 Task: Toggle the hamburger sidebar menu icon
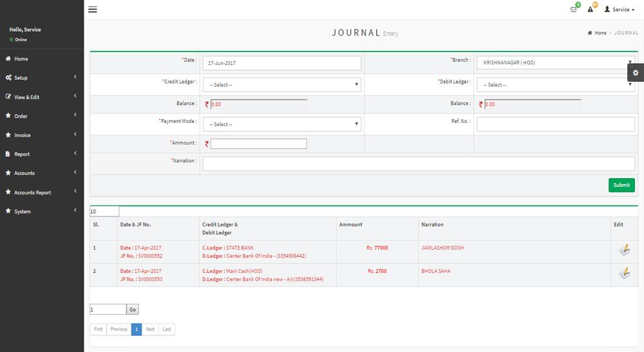coord(93,10)
